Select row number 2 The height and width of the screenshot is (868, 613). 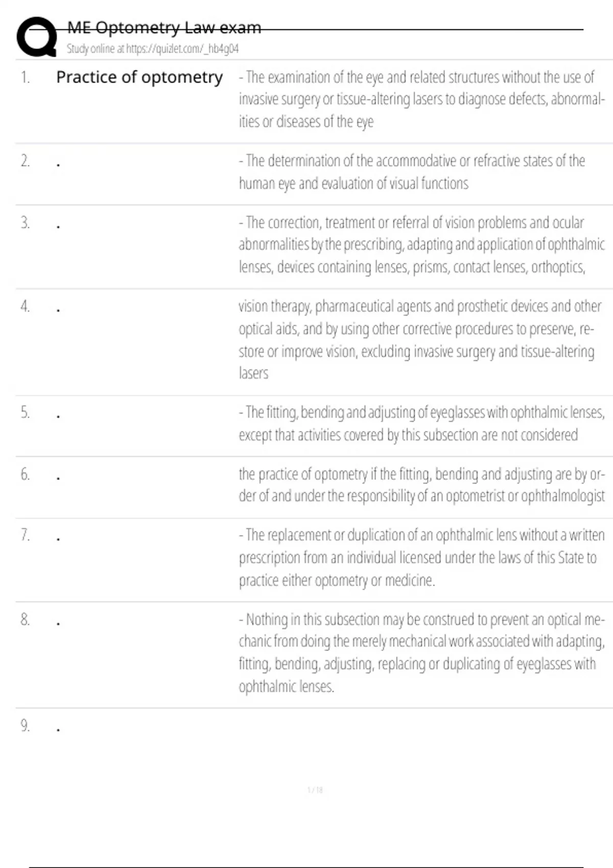(25, 161)
